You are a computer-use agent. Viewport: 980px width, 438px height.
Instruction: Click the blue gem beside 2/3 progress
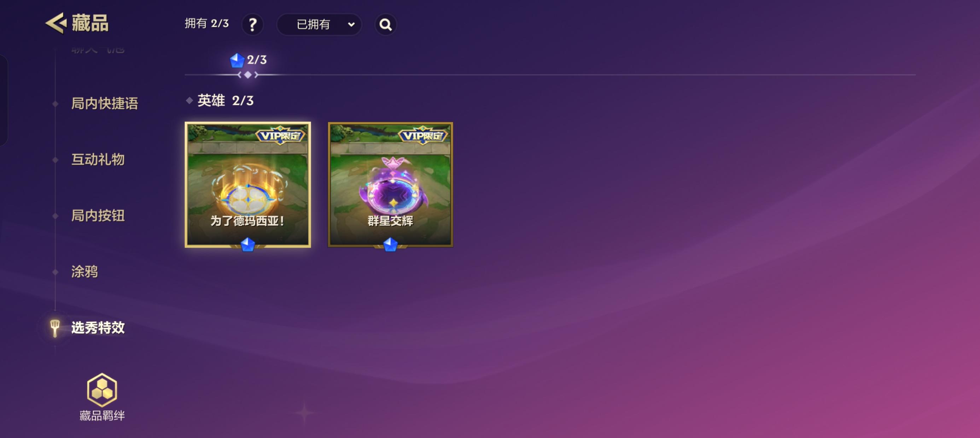tap(237, 60)
